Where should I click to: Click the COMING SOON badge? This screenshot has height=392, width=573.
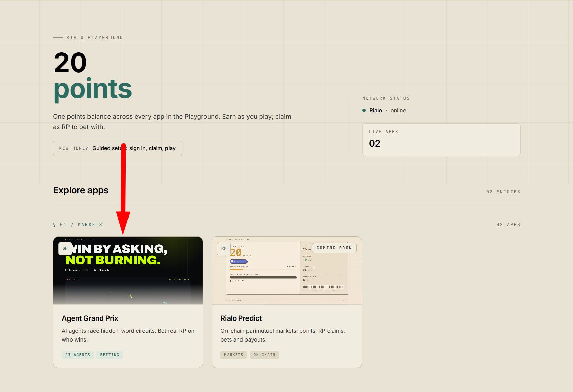tap(334, 248)
